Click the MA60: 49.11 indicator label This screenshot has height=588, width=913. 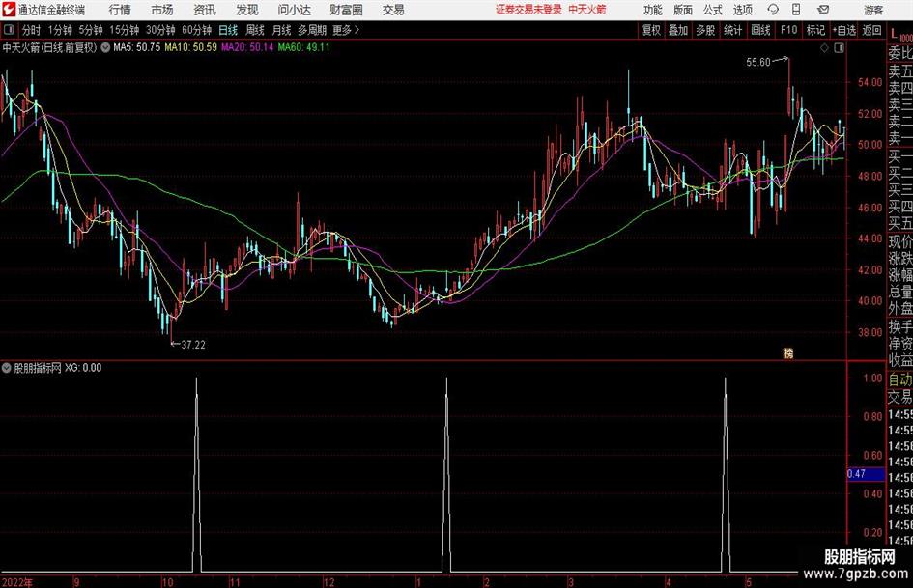coord(303,47)
